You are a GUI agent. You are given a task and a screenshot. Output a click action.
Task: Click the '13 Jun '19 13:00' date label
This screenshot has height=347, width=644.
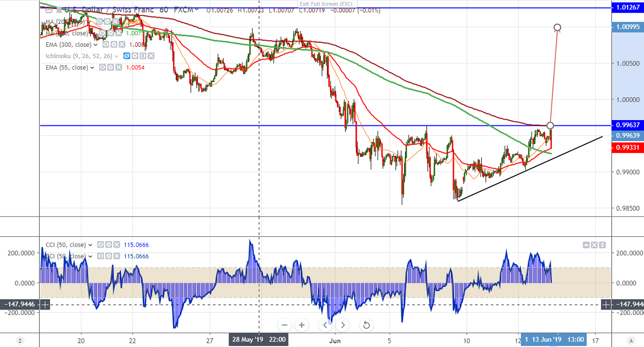pos(553,339)
